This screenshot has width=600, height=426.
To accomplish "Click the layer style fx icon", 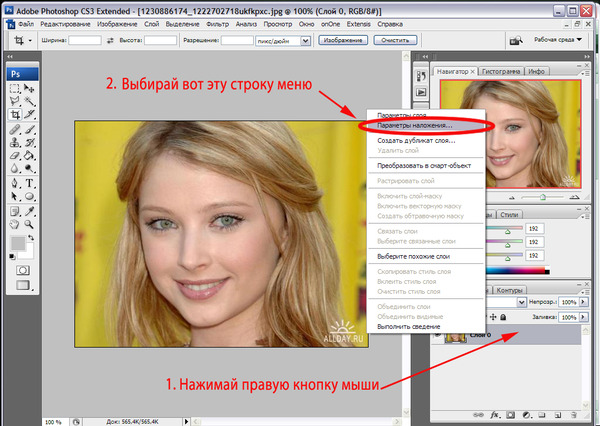I will [x=494, y=415].
